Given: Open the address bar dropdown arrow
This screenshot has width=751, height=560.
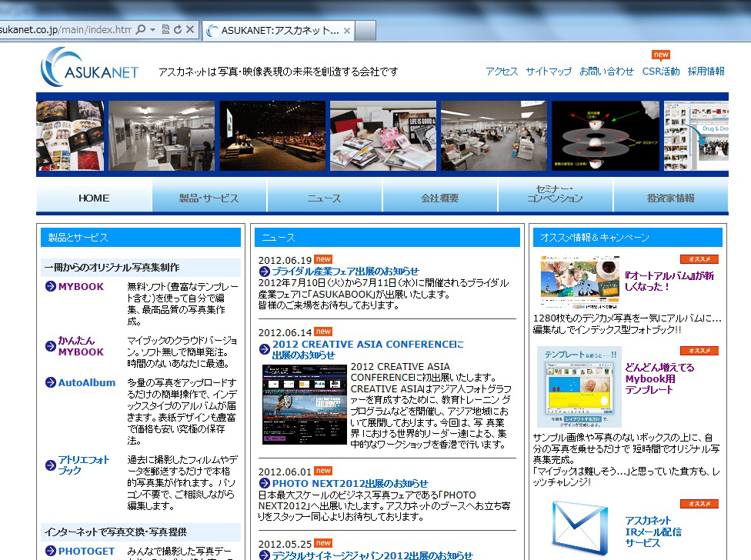Looking at the screenshot, I should 153,30.
